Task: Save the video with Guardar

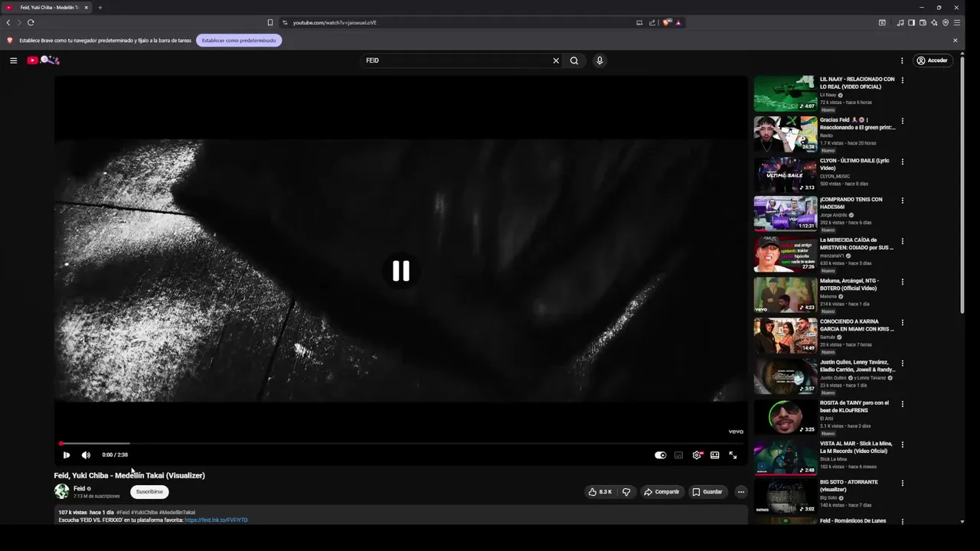Action: (707, 492)
